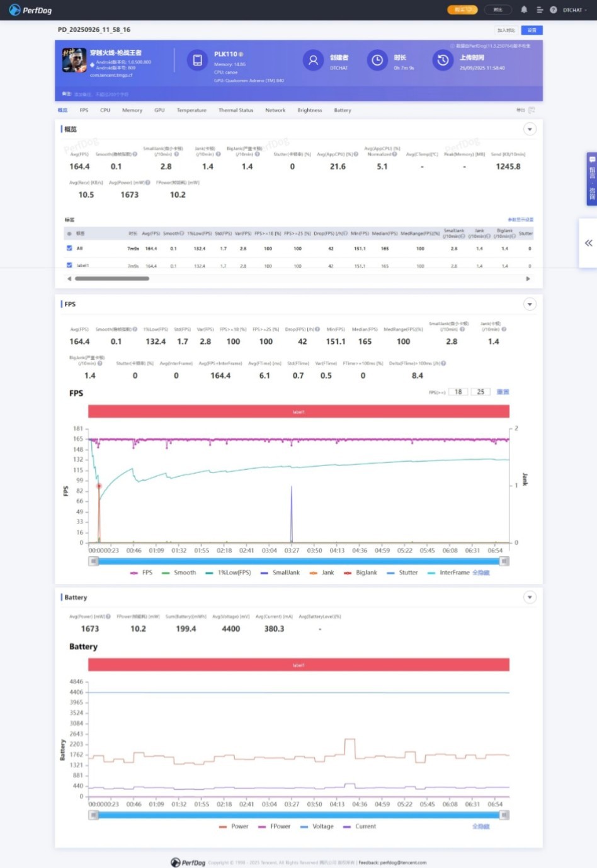Collapse the Battery section with chevron
Viewport: 597px width, 868px height.
[530, 597]
